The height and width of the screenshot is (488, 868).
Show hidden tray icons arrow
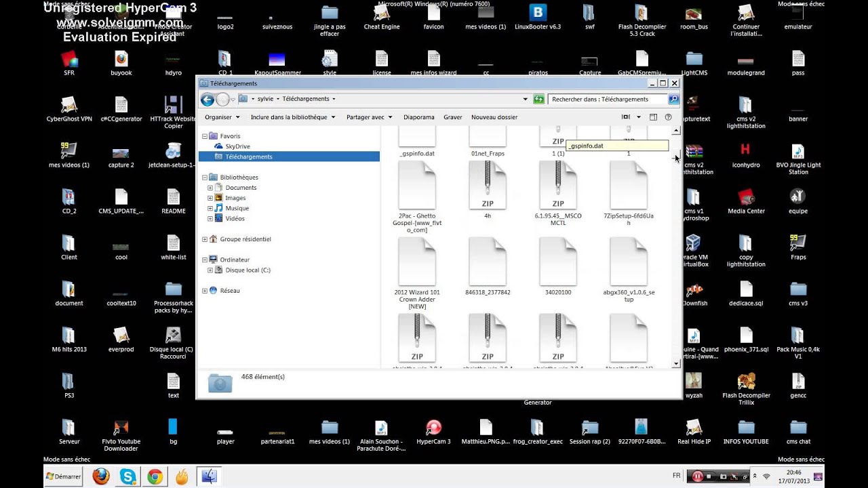tap(754, 476)
